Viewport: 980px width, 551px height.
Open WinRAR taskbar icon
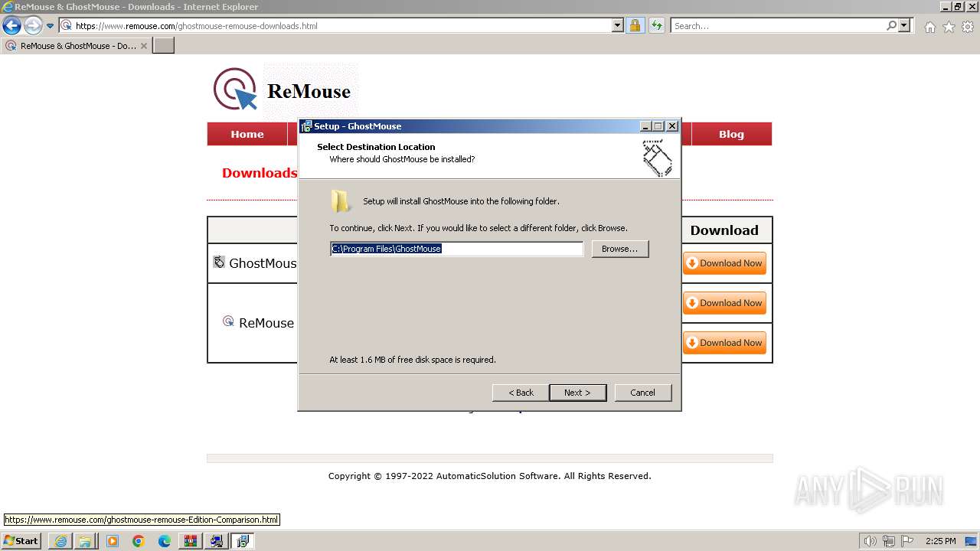click(x=191, y=541)
